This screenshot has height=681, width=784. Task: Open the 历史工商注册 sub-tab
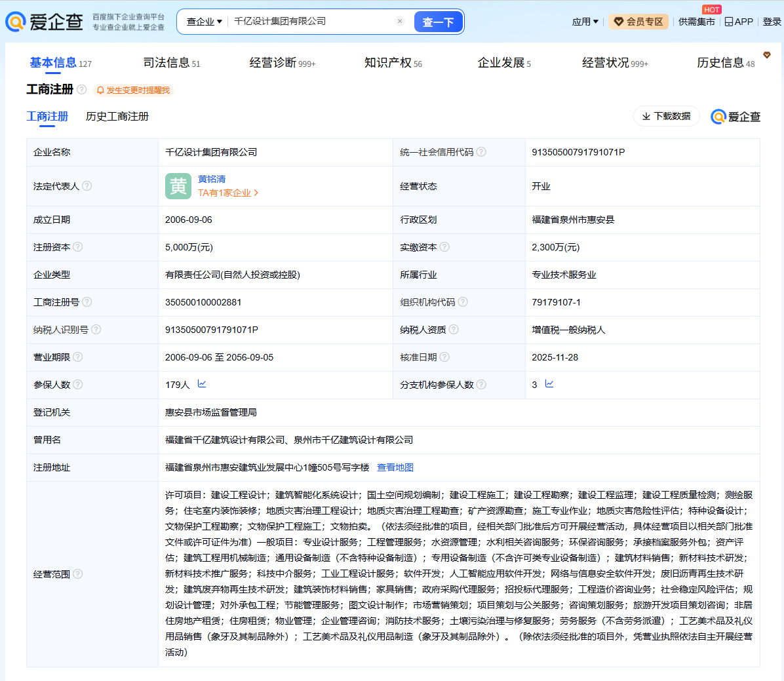pos(117,116)
